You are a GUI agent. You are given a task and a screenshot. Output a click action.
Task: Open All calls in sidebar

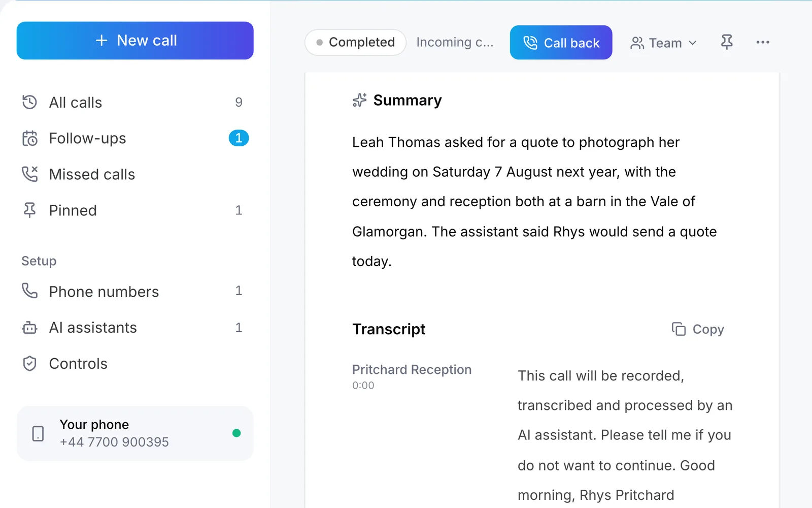[135, 103]
